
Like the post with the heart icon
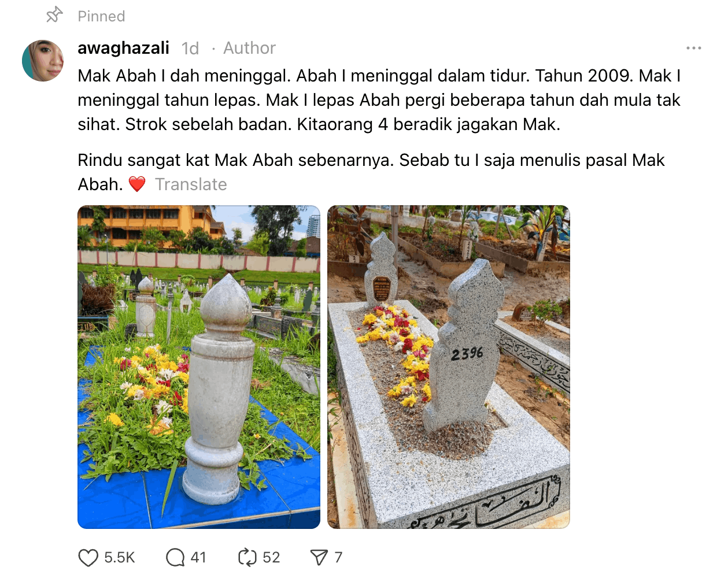(88, 558)
